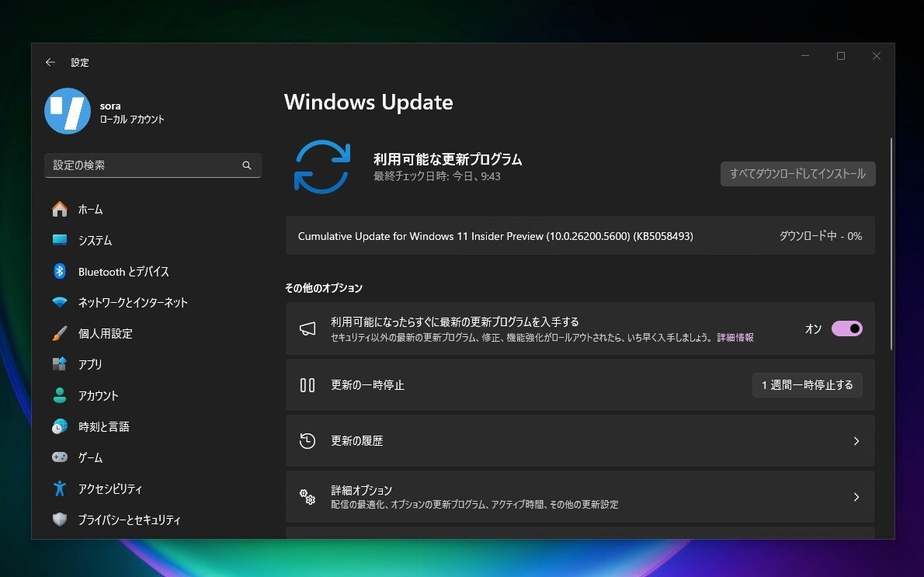Click the vertical scrollbar of Windows Update page
Image resolution: width=924 pixels, height=577 pixels.
(x=891, y=244)
